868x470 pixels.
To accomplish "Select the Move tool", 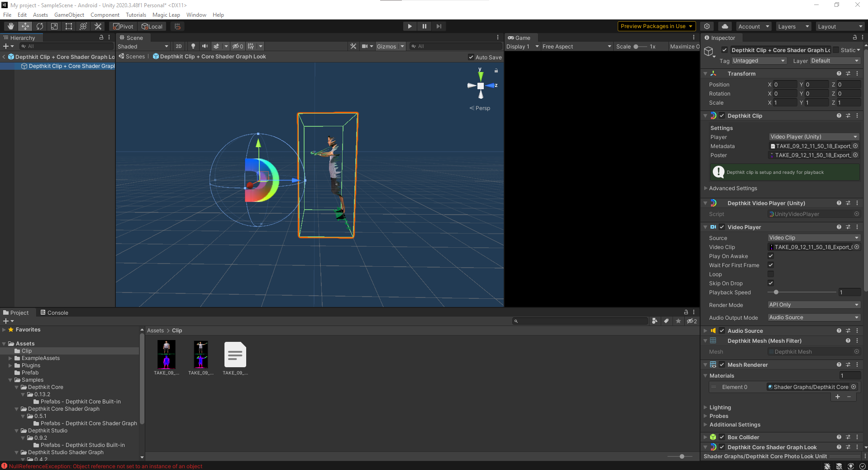I will tap(25, 26).
